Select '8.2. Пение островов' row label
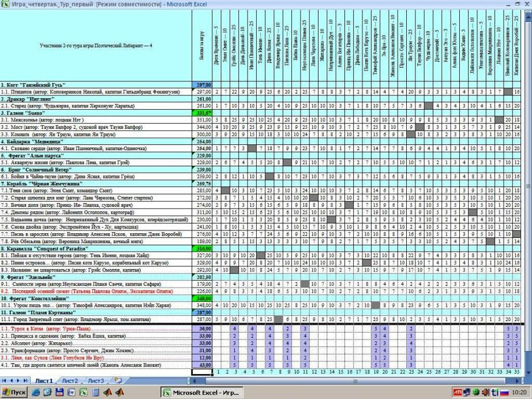Image resolution: width=532 pixels, height=399 pixels. point(96,263)
